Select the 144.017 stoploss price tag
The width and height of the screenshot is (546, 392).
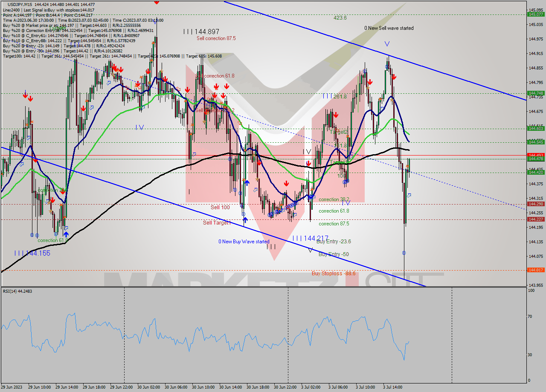536,270
